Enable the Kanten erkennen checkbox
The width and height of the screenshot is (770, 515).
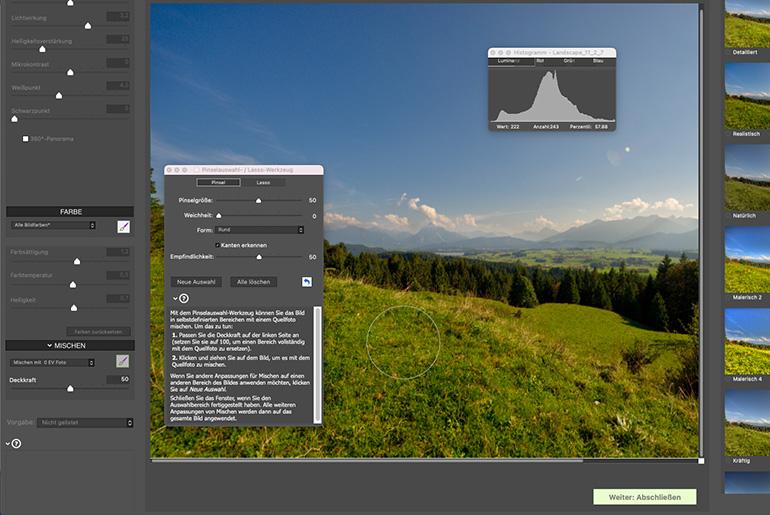[218, 245]
